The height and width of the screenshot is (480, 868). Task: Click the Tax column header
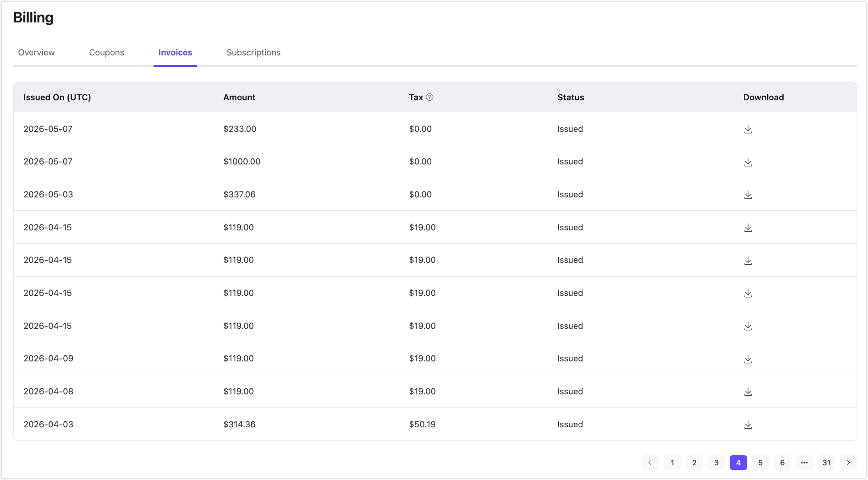pyautogui.click(x=416, y=97)
